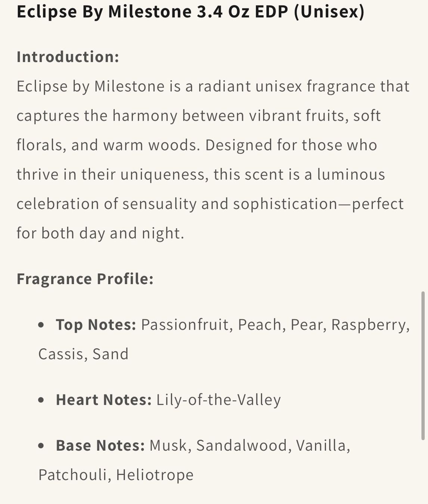Click the words Cassis, Sand in top notes
428x504 pixels.
[x=83, y=354]
